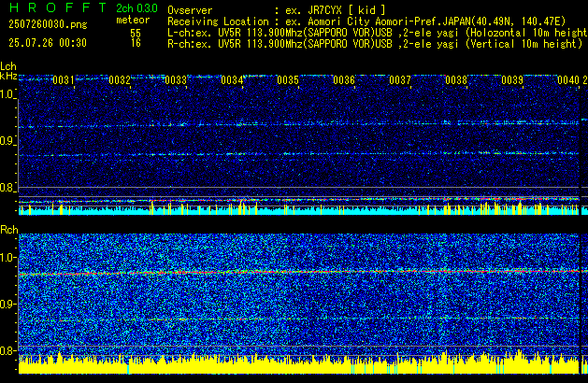Click the 0035 time marker
This screenshot has width=588, height=383.
tap(288, 80)
